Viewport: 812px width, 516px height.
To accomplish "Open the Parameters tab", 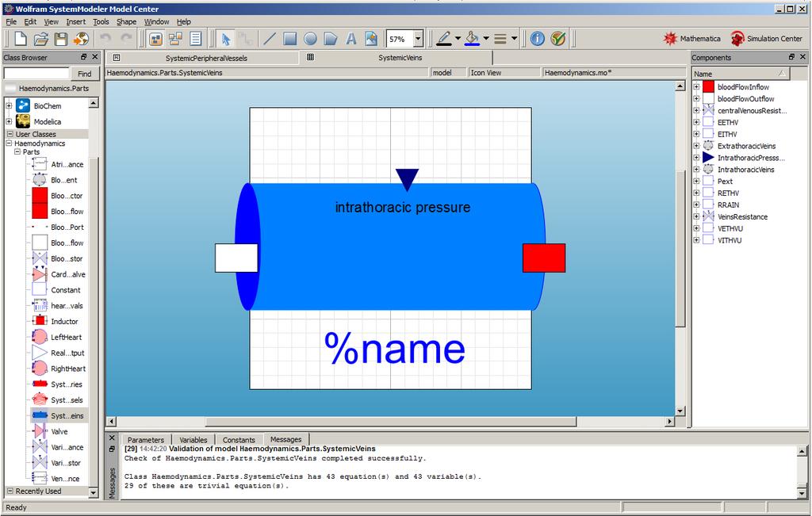I will [146, 439].
